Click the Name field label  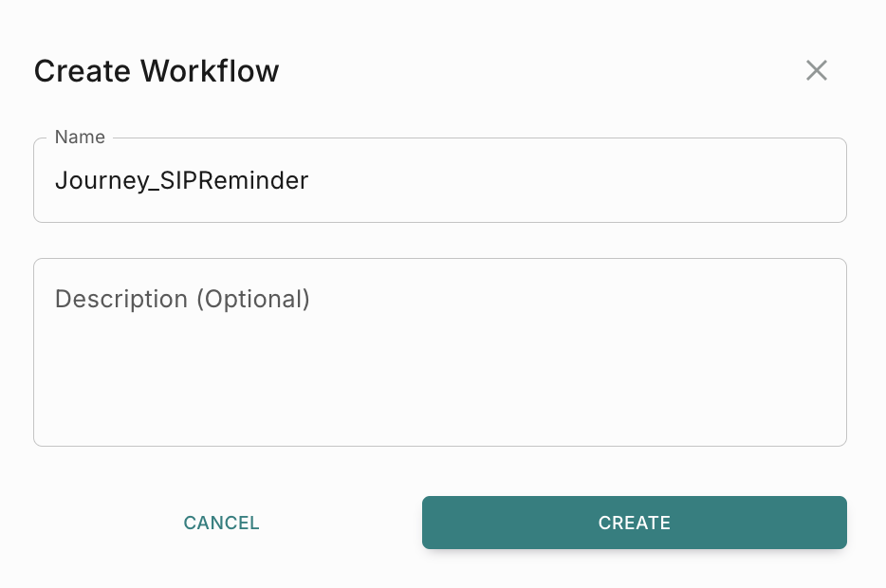(80, 138)
